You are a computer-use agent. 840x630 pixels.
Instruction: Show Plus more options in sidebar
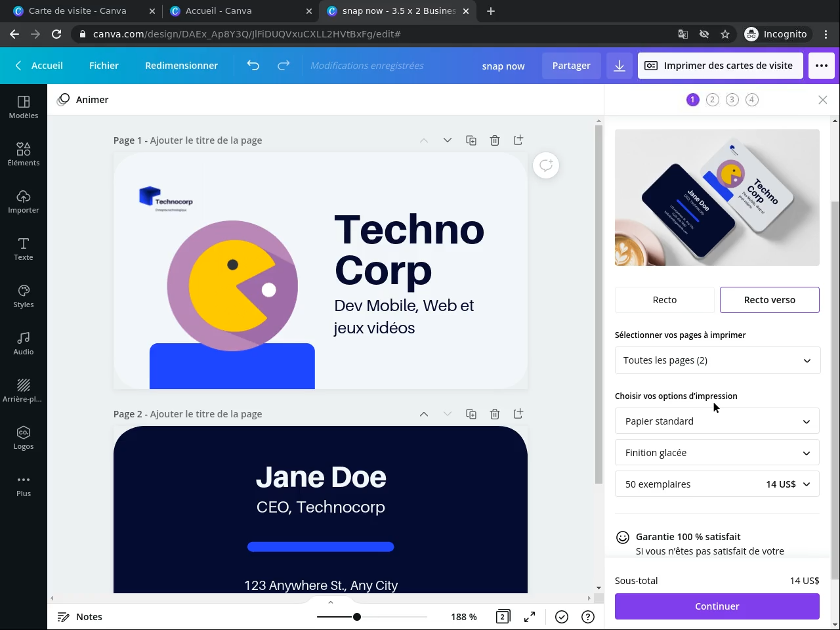tap(24, 485)
